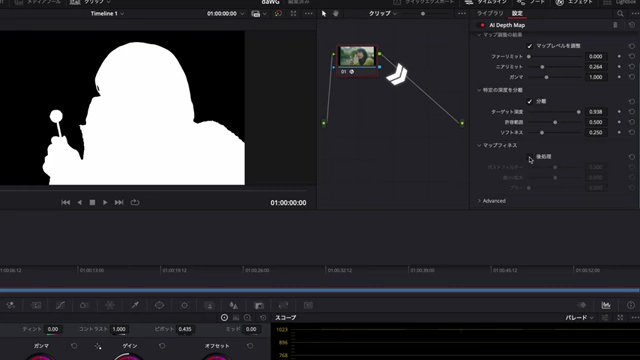This screenshot has height=360, width=640.
Task: Show the scopes panel icon
Action: click(606, 305)
